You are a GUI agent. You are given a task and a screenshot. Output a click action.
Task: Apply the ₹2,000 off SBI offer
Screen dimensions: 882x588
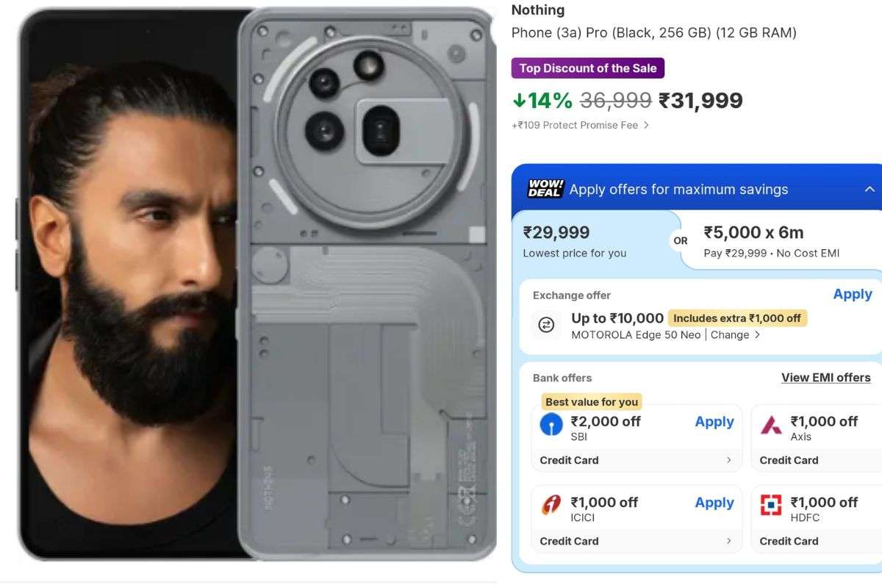[714, 422]
